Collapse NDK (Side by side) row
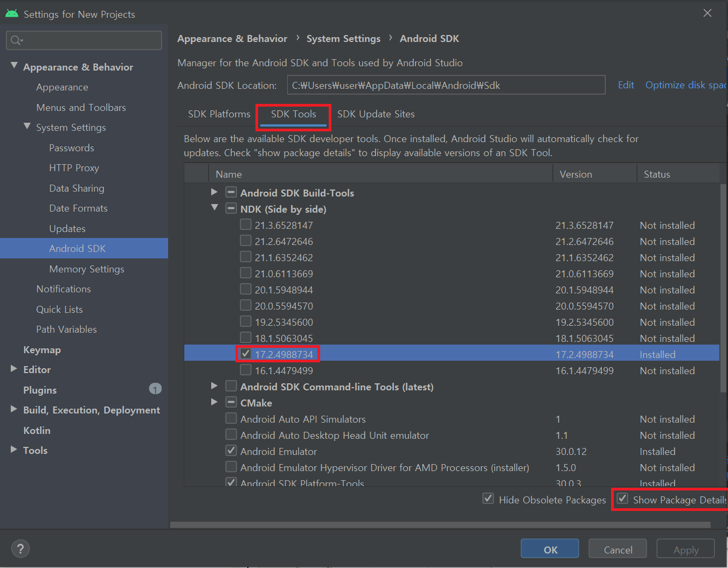 214,207
